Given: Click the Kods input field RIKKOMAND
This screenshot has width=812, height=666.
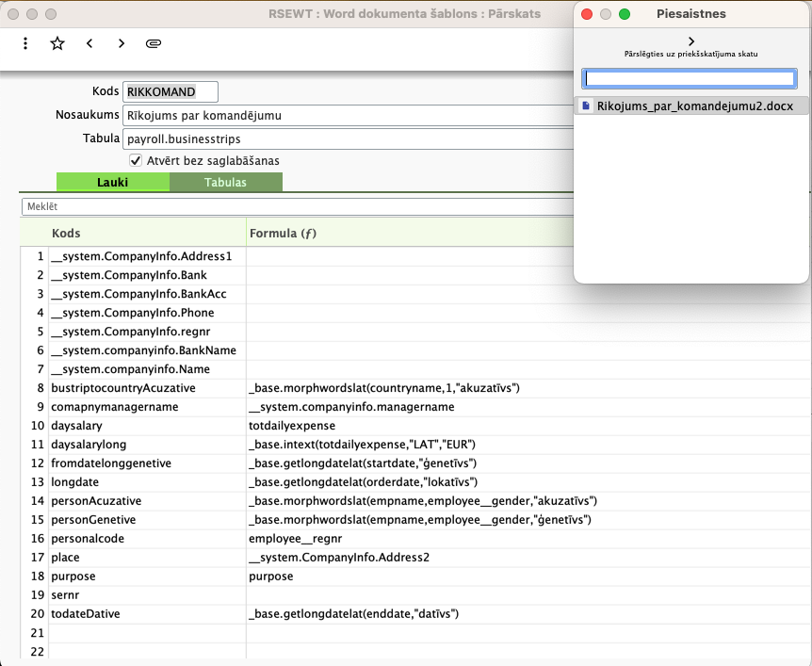Looking at the screenshot, I should click(x=171, y=91).
